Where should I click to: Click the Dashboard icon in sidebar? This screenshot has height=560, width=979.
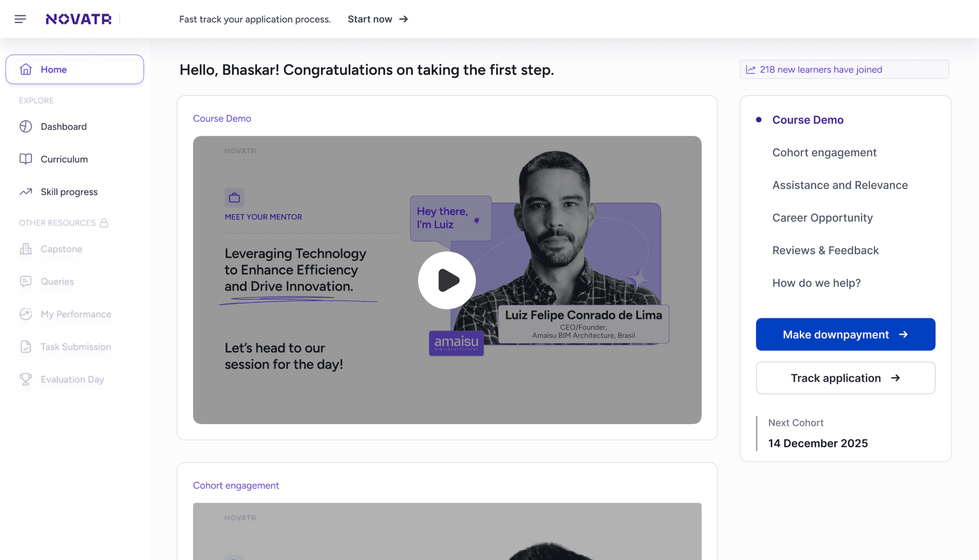tap(26, 127)
